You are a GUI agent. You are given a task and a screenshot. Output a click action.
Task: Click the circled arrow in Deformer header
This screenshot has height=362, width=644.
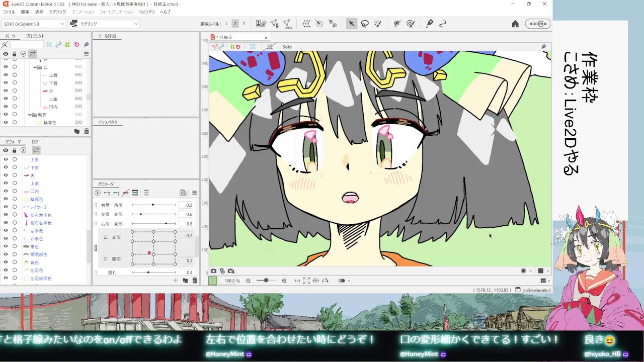point(23,150)
